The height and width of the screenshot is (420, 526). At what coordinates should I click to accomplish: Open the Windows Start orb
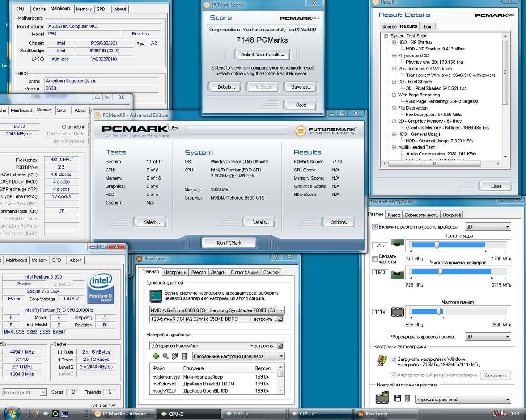point(12,413)
